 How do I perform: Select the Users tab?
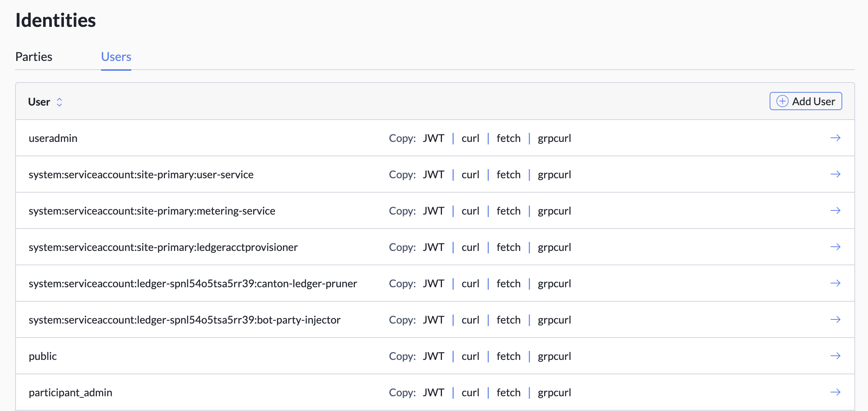pos(116,57)
